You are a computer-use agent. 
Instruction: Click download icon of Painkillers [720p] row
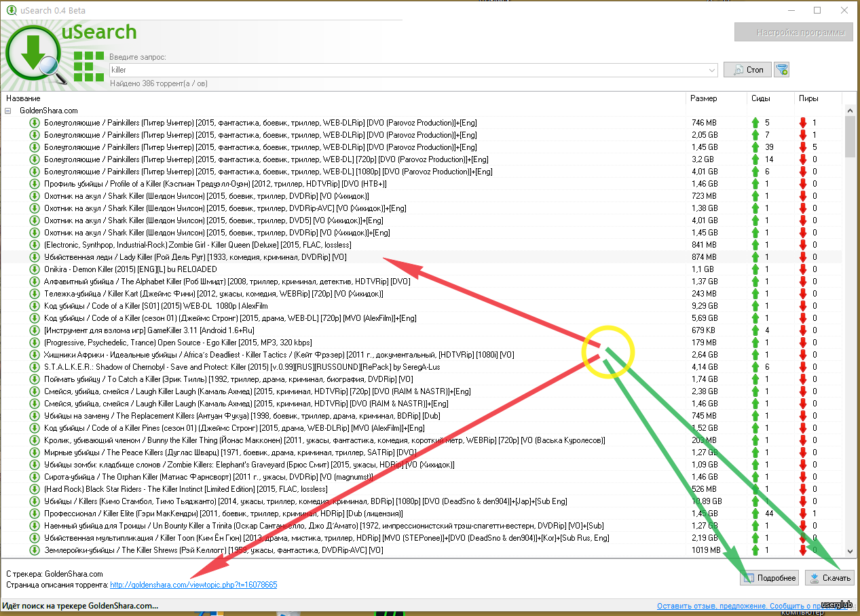tap(35, 159)
